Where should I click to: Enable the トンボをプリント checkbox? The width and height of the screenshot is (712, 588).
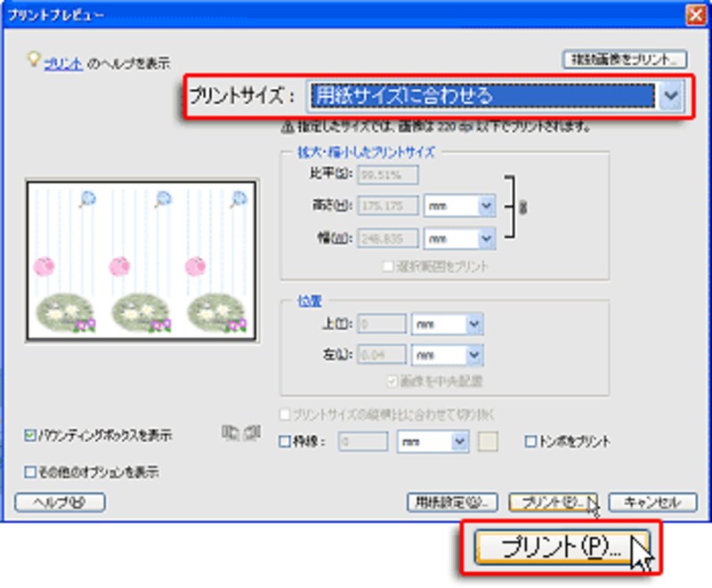pyautogui.click(x=530, y=441)
